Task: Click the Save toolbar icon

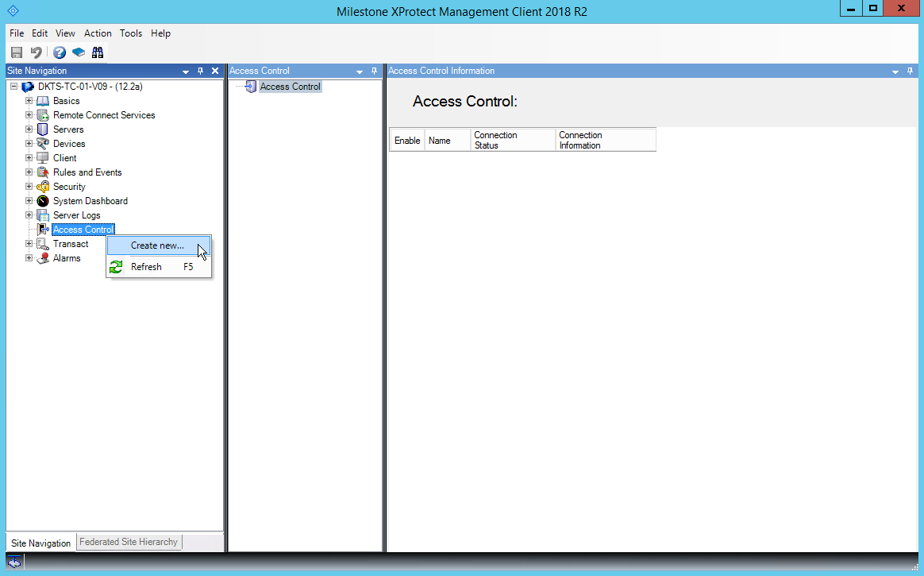Action: [x=17, y=52]
